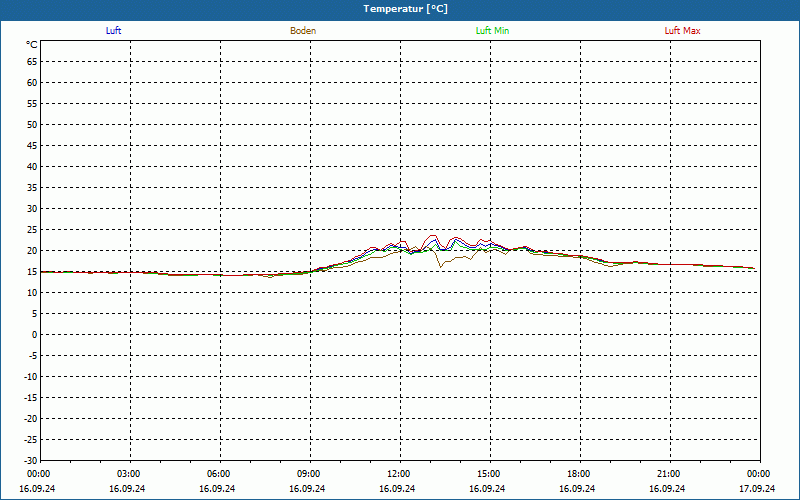This screenshot has width=800, height=500.
Task: Click the 20 y-axis value
Action: coord(32,251)
